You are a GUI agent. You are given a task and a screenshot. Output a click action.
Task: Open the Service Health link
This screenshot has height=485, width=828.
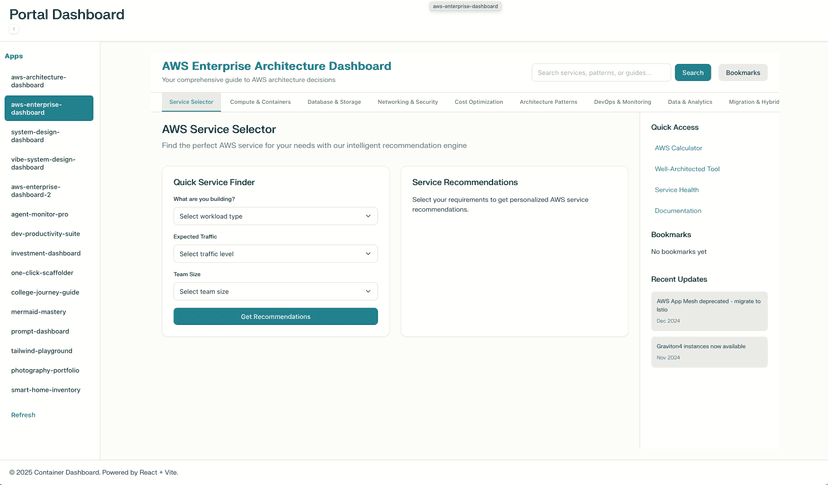676,190
